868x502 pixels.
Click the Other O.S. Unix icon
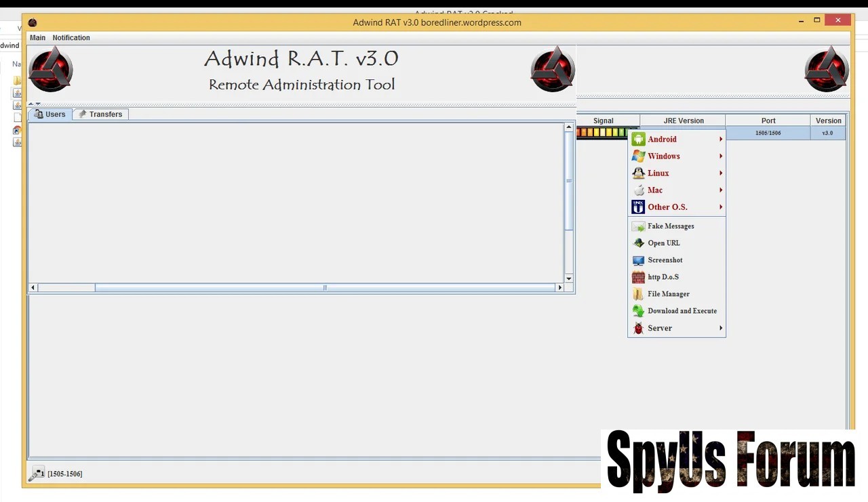[x=638, y=207]
